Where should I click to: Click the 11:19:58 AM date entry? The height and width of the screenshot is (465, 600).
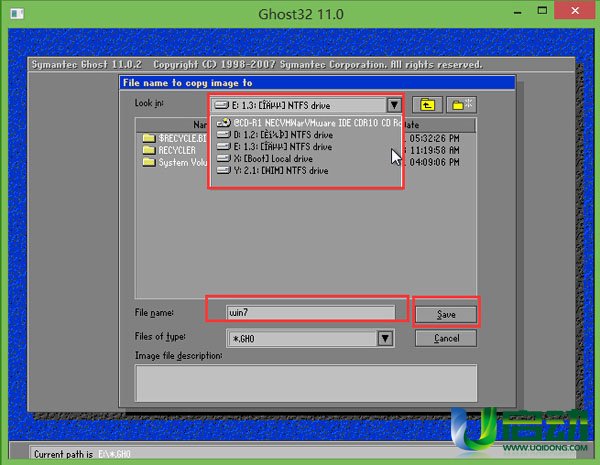(434, 150)
